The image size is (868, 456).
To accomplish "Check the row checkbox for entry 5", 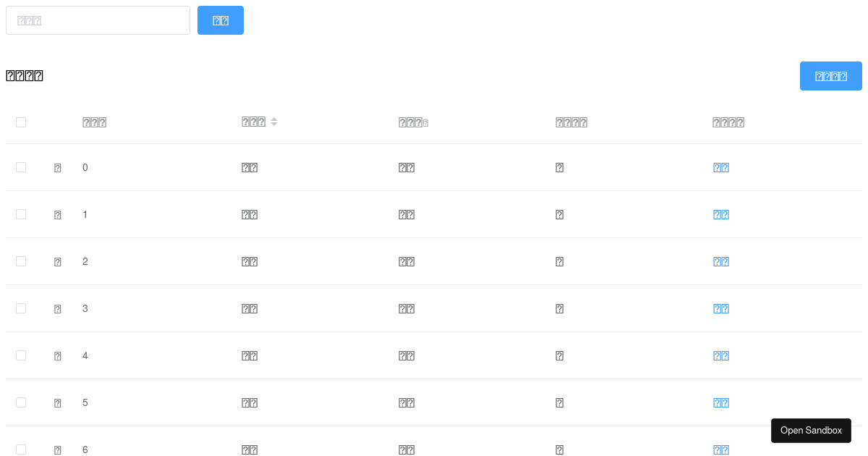I will tap(21, 402).
